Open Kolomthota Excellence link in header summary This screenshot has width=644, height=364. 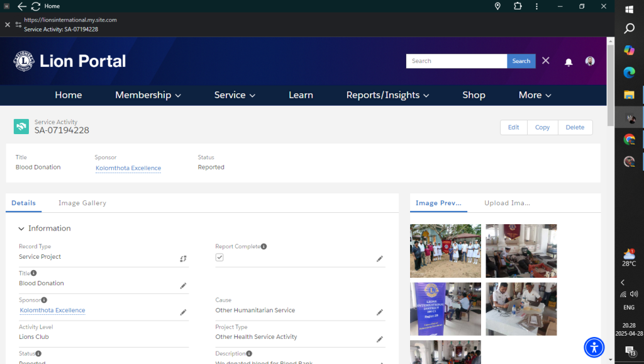[x=128, y=168]
